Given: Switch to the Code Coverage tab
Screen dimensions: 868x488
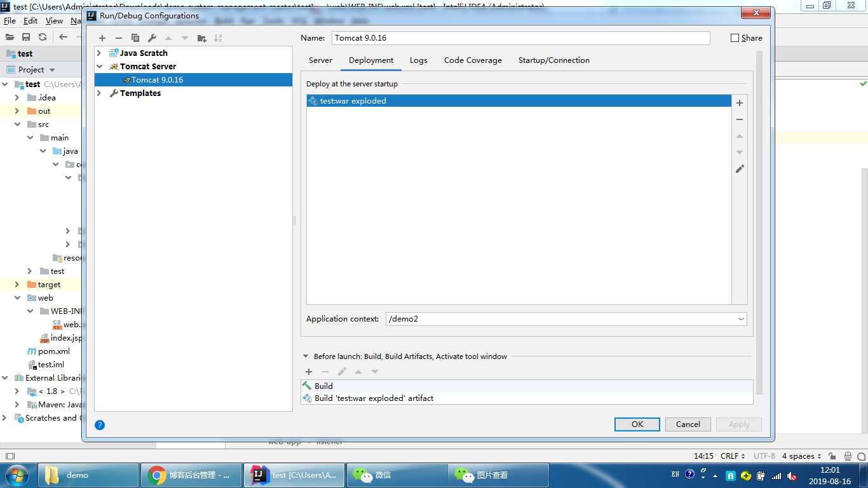Looking at the screenshot, I should [473, 60].
